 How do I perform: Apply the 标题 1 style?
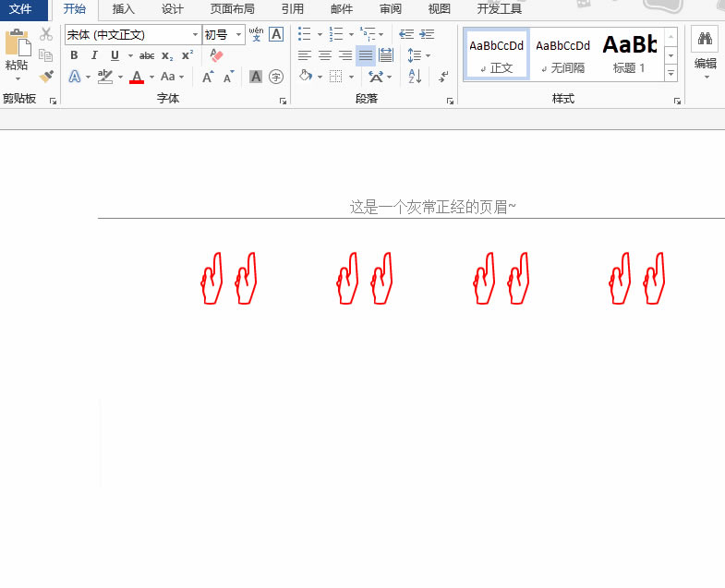point(629,55)
